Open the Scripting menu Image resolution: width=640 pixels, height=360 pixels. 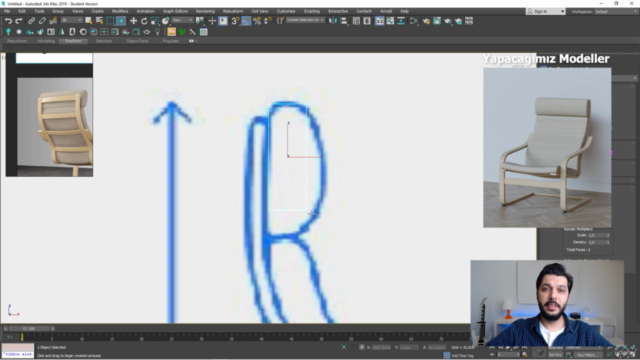pyautogui.click(x=312, y=11)
